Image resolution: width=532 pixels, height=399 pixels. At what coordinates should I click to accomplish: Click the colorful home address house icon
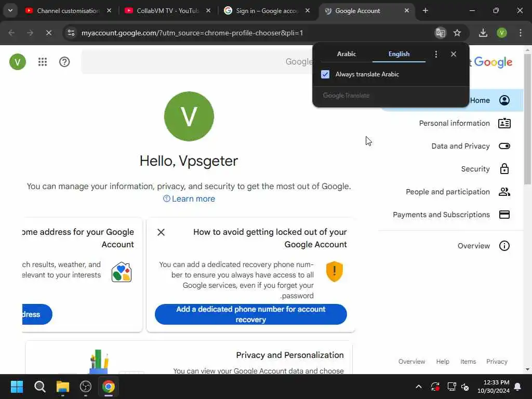coord(122,272)
